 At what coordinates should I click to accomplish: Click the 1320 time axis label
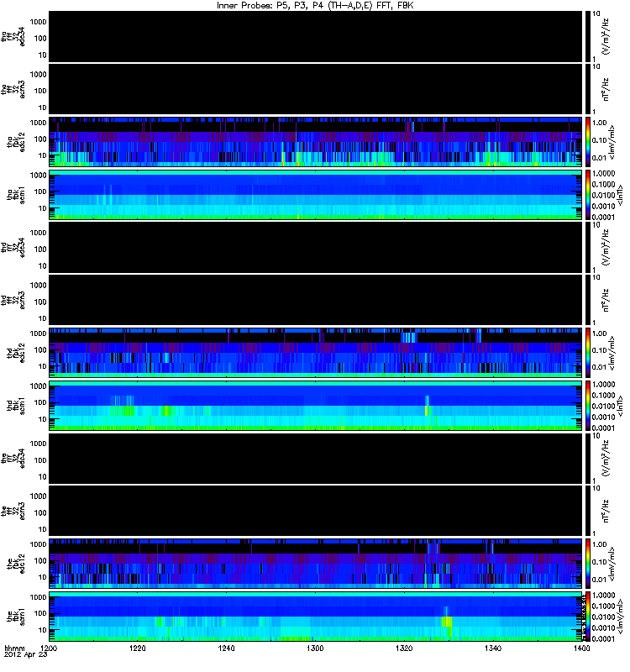click(x=404, y=648)
